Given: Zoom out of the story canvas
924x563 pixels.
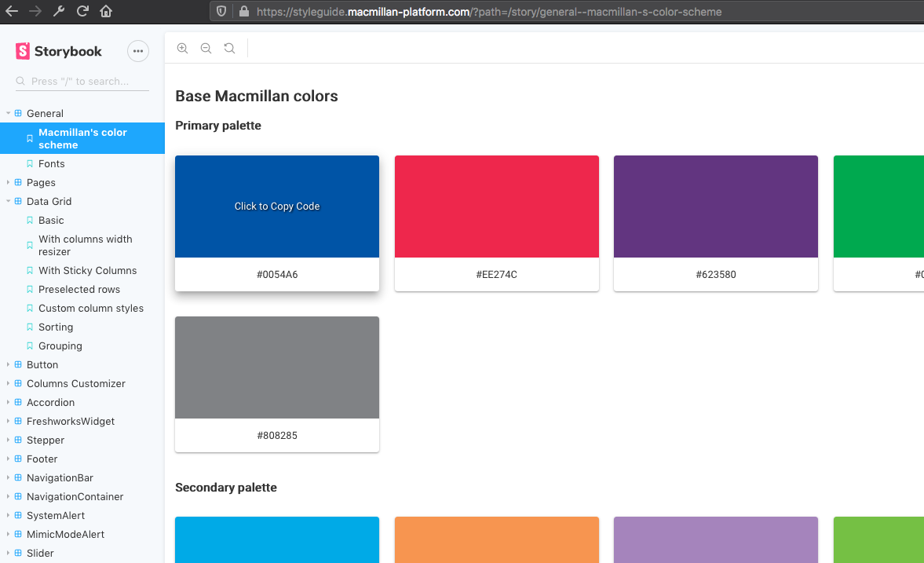Looking at the screenshot, I should coord(206,49).
